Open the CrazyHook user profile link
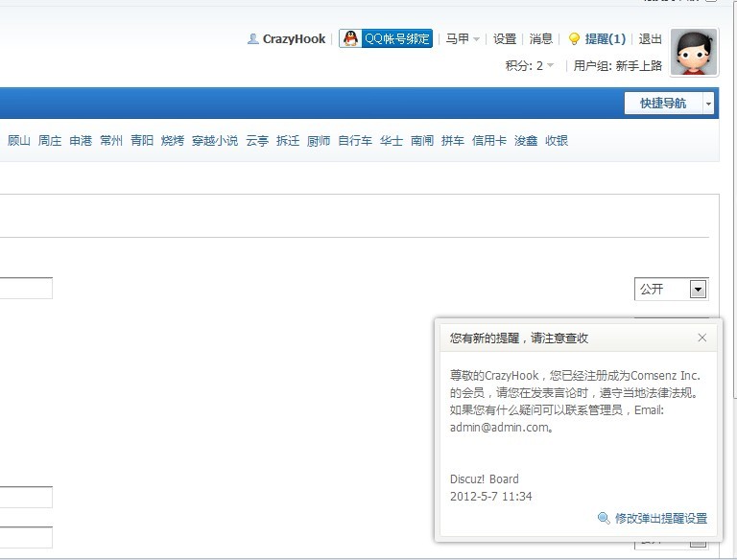This screenshot has width=737, height=560. coord(294,39)
